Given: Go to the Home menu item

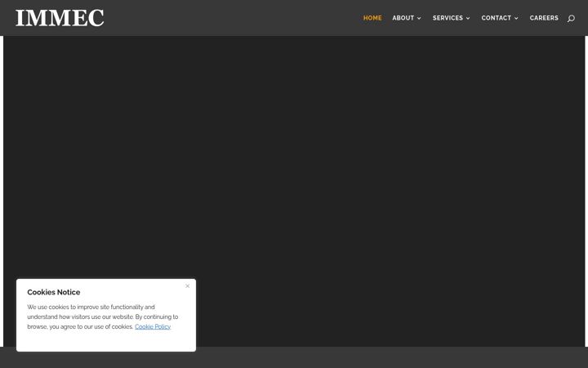Looking at the screenshot, I should pyautogui.click(x=372, y=18).
